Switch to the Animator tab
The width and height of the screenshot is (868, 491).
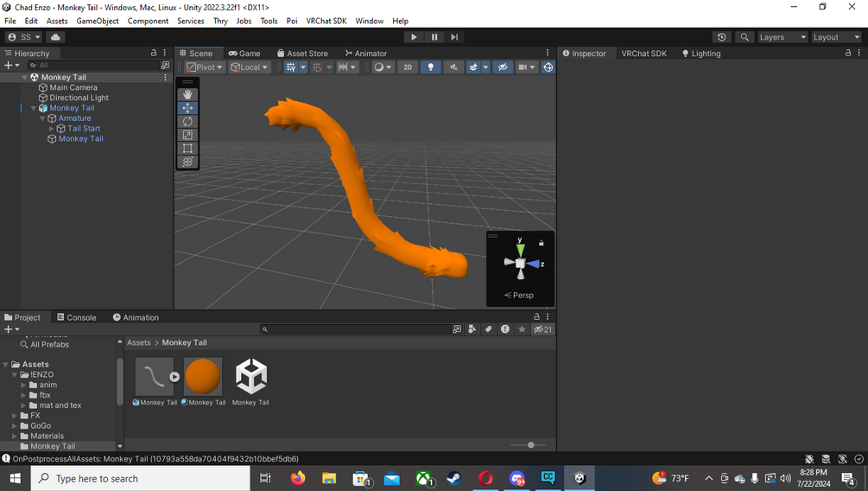pyautogui.click(x=366, y=54)
